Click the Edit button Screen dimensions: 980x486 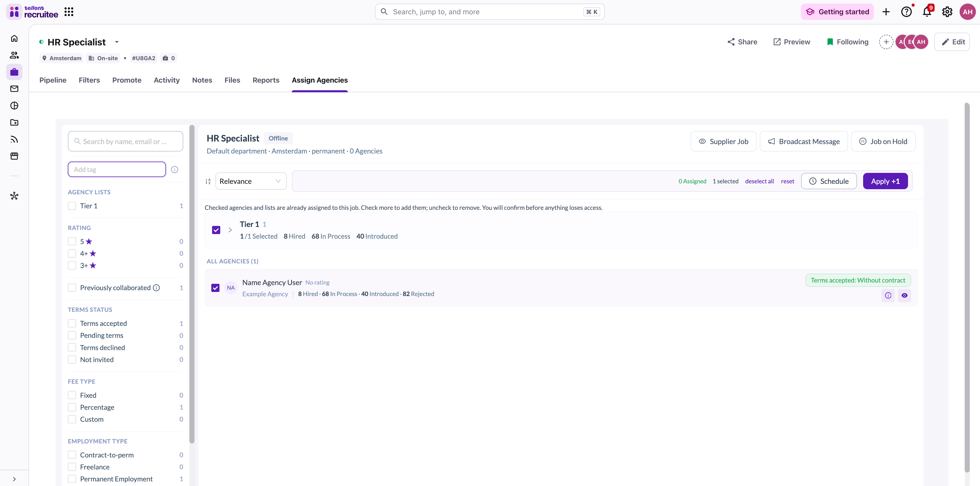click(952, 42)
